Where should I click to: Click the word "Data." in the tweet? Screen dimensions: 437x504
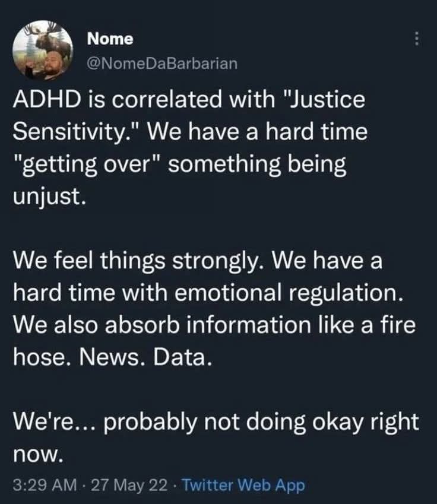click(183, 357)
